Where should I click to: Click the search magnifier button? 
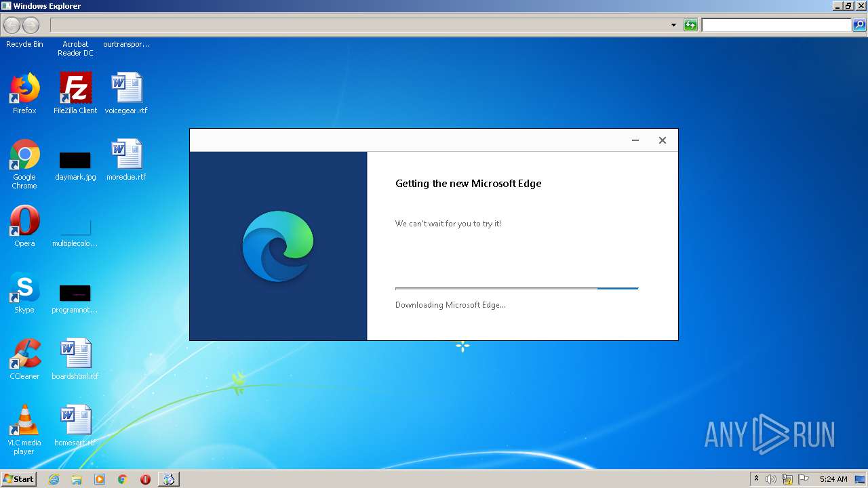(x=859, y=25)
